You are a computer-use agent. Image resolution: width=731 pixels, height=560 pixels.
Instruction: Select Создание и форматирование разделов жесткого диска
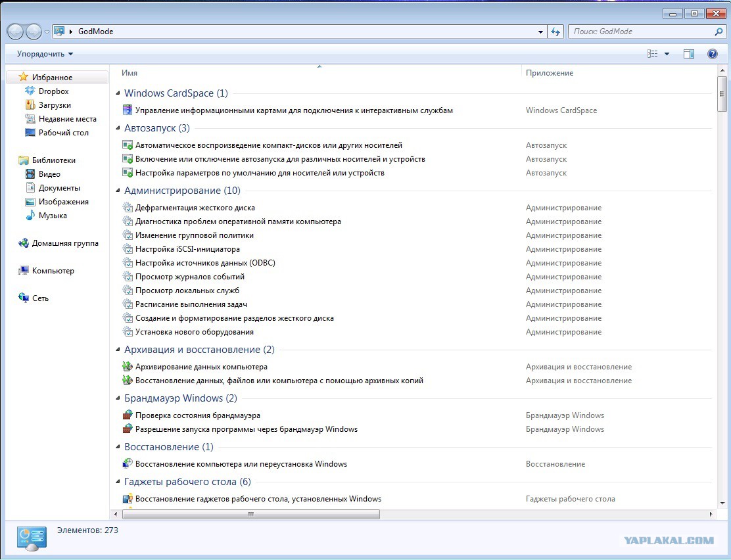pyautogui.click(x=235, y=318)
